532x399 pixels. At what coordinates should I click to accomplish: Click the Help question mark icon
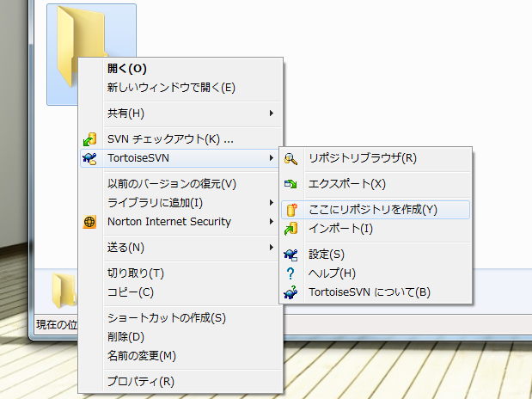[x=290, y=273]
